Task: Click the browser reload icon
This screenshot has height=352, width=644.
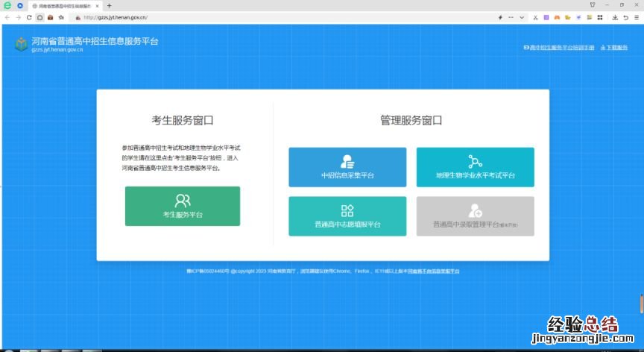Action: pos(29,17)
